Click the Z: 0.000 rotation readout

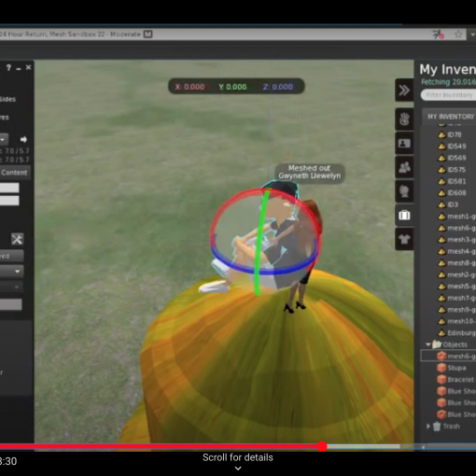278,87
